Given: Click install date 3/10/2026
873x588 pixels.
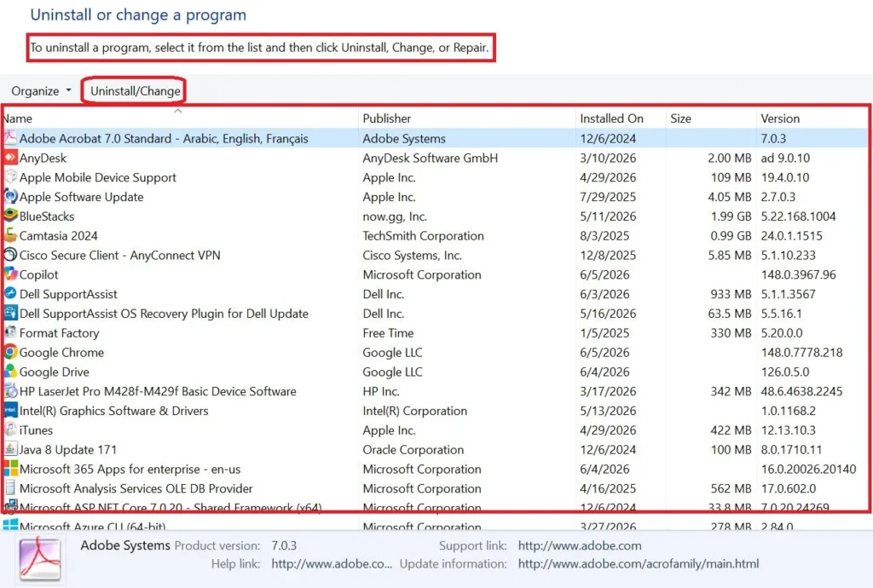Looking at the screenshot, I should 608,158.
